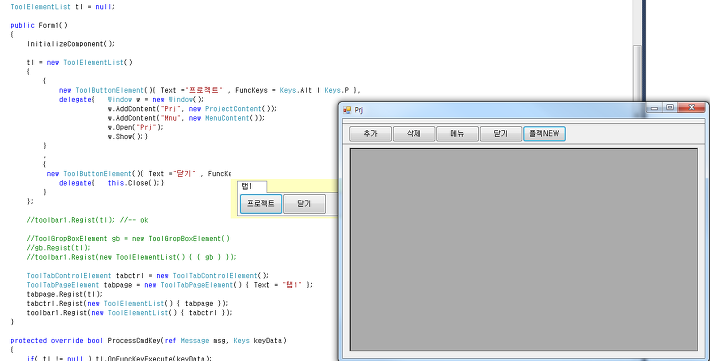710x361 pixels.
Task: Click comment '//ToolGropBoxElement gb' line
Action: 128,239
